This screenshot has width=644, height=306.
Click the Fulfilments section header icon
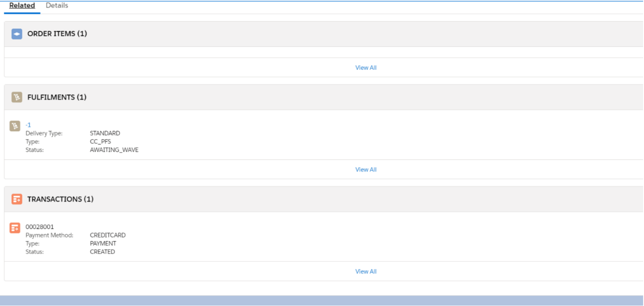17,97
